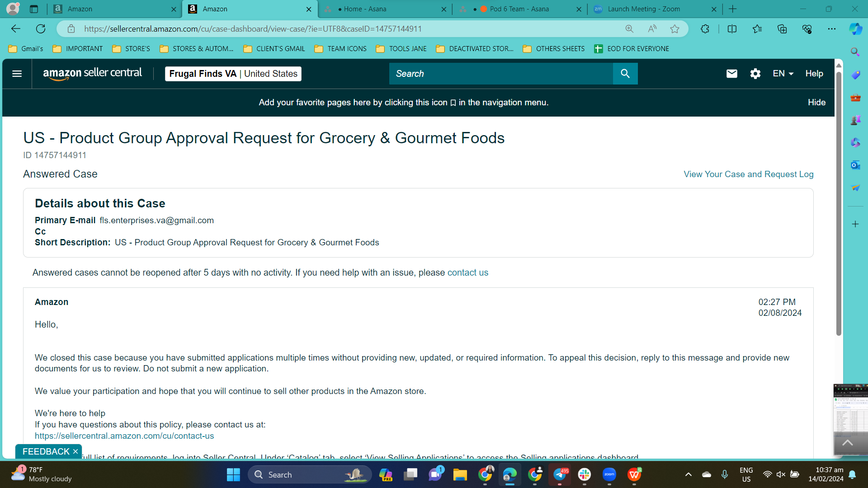
Task: Open the weather widget showing 78°F
Action: tap(41, 474)
